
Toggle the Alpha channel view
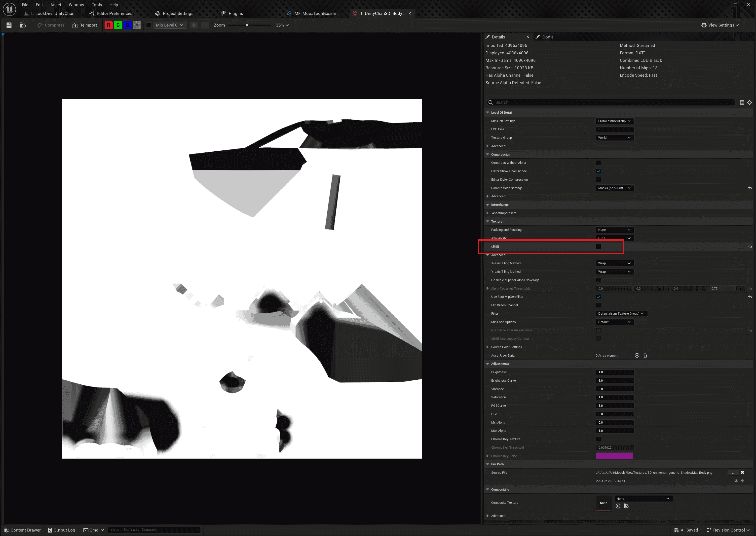coord(137,25)
